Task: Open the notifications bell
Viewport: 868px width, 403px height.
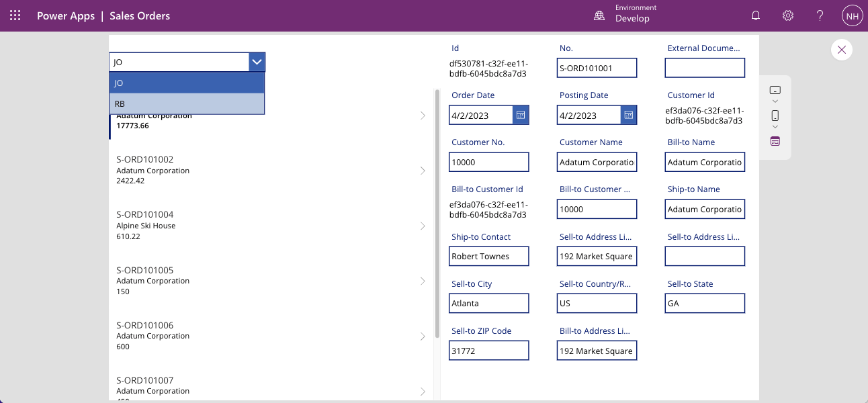Action: 756,15
